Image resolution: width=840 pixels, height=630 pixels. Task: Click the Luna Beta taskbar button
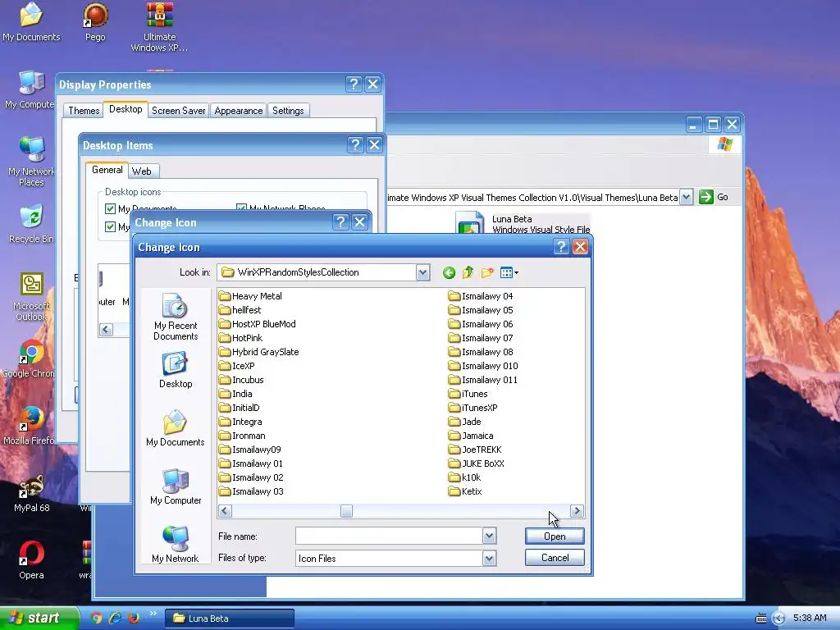tap(230, 619)
